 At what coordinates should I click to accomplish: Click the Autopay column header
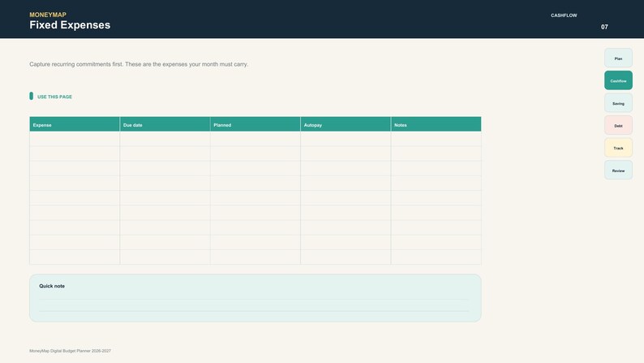coord(346,124)
